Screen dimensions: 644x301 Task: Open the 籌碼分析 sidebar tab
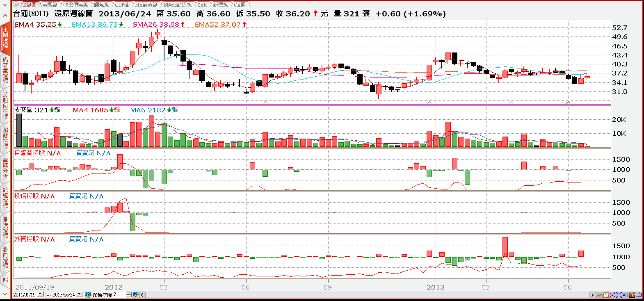(x=5, y=168)
